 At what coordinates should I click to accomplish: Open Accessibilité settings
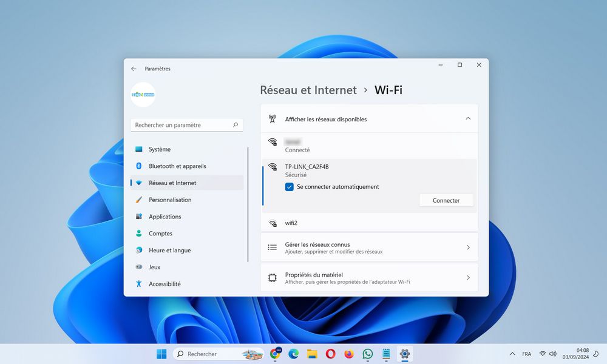[164, 284]
